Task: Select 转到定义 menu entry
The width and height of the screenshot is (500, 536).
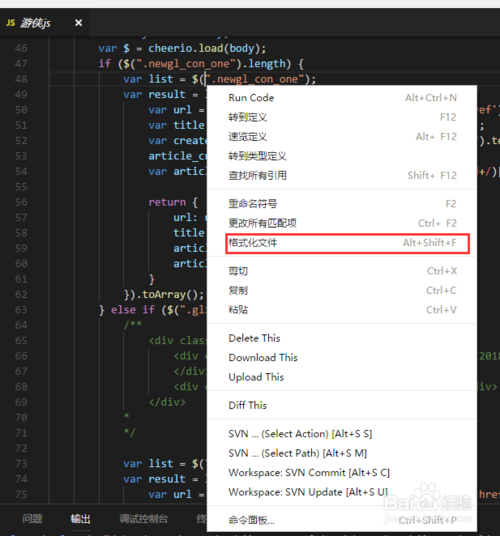Action: coord(342,117)
